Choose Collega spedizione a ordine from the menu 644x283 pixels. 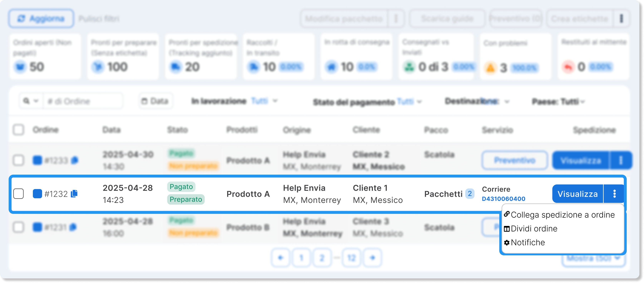click(x=559, y=215)
